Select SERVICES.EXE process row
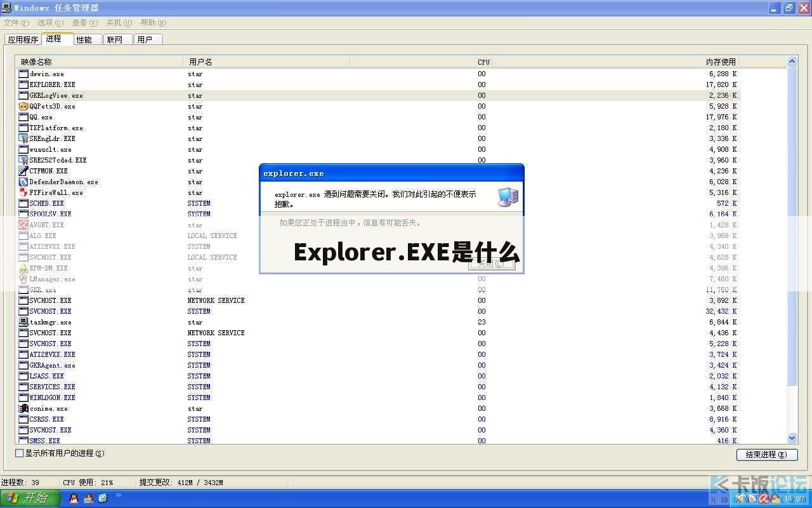The image size is (812, 508). (x=378, y=387)
